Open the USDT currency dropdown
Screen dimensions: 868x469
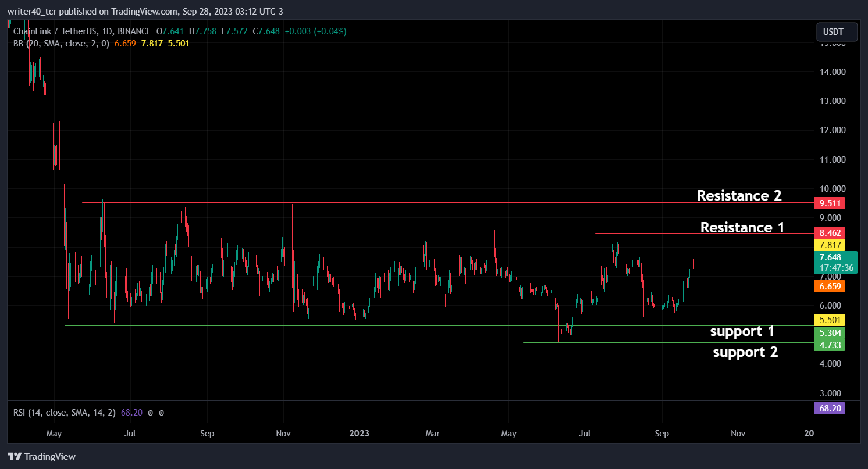point(837,32)
